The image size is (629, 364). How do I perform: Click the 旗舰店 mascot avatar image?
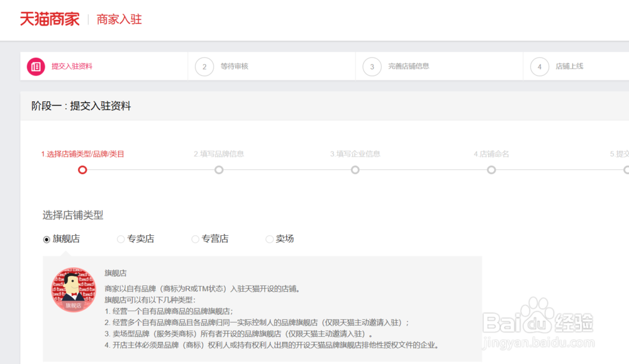[74, 290]
